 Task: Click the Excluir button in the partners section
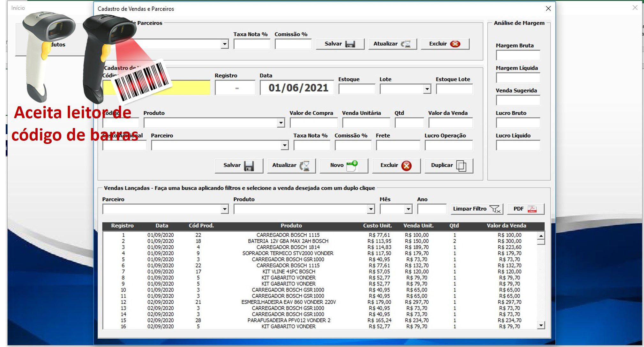[x=445, y=44]
